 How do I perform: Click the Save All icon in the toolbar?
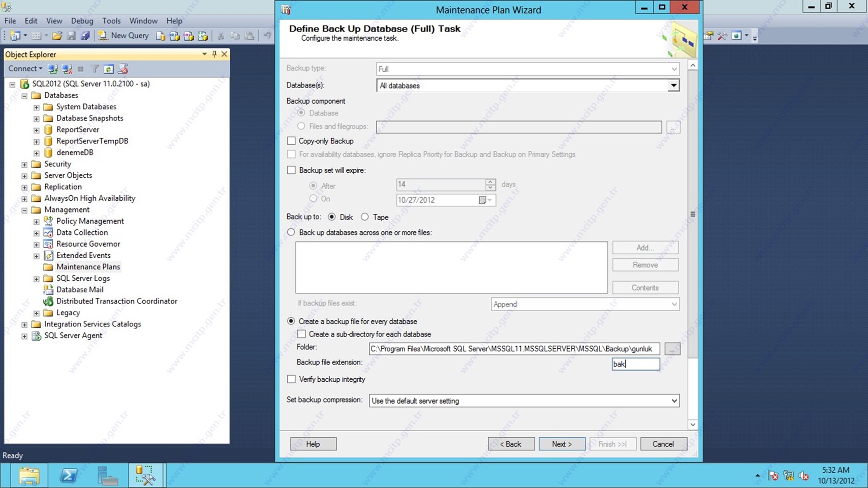[85, 36]
